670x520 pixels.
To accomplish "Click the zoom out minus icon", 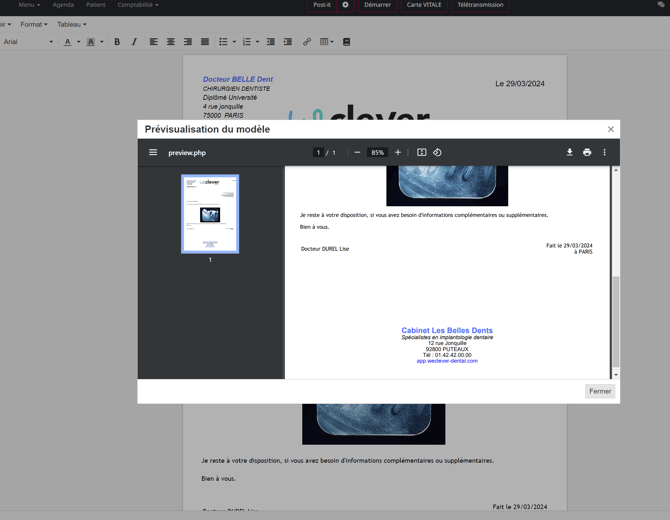I will click(357, 153).
